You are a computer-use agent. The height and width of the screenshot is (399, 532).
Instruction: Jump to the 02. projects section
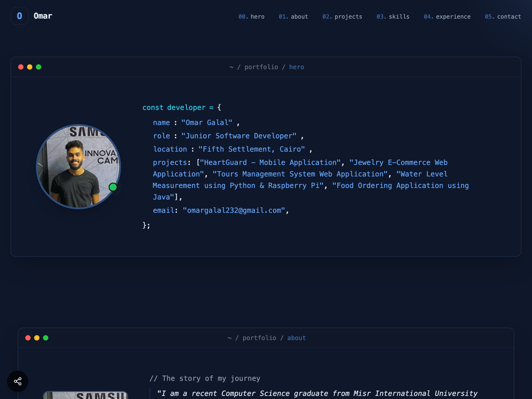(x=342, y=17)
